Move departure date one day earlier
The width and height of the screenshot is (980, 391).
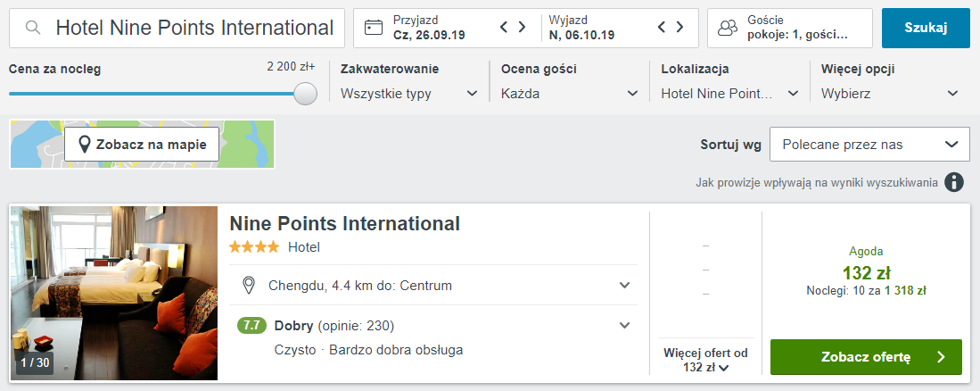point(663,28)
